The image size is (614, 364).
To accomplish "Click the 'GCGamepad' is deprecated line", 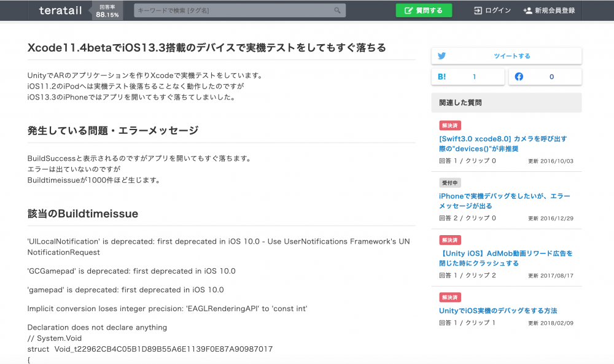I will 131,271.
